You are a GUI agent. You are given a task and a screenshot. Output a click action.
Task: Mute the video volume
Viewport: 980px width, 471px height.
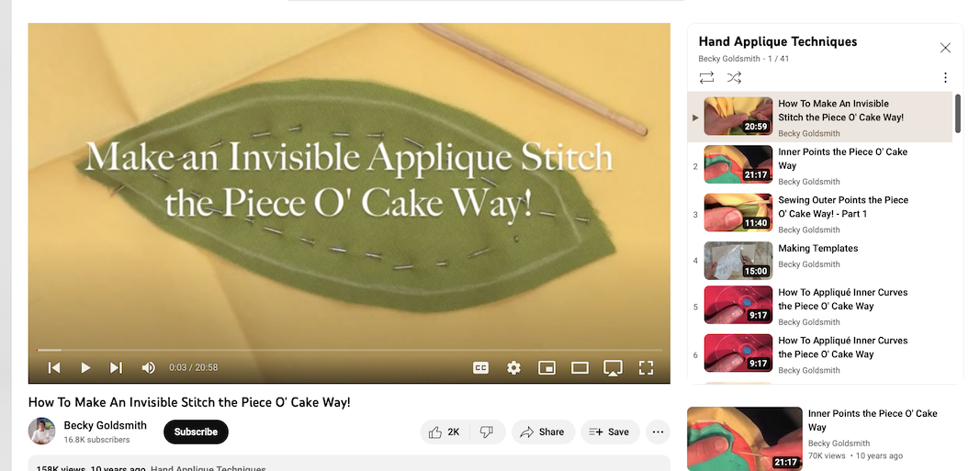click(x=148, y=368)
